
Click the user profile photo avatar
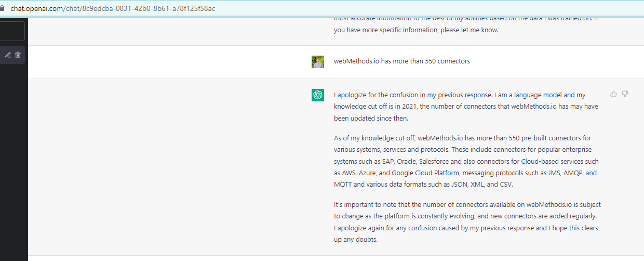click(x=318, y=62)
